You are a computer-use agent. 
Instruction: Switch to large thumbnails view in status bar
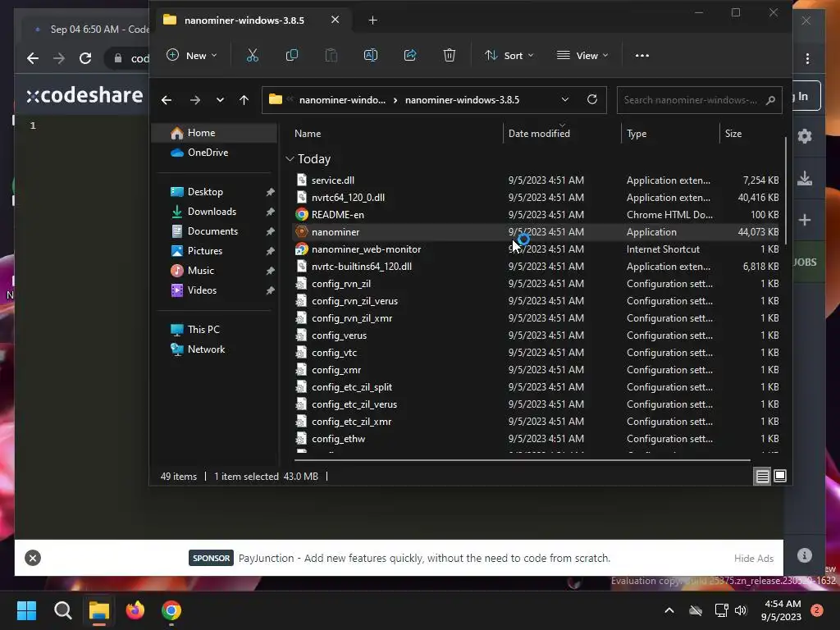(780, 476)
